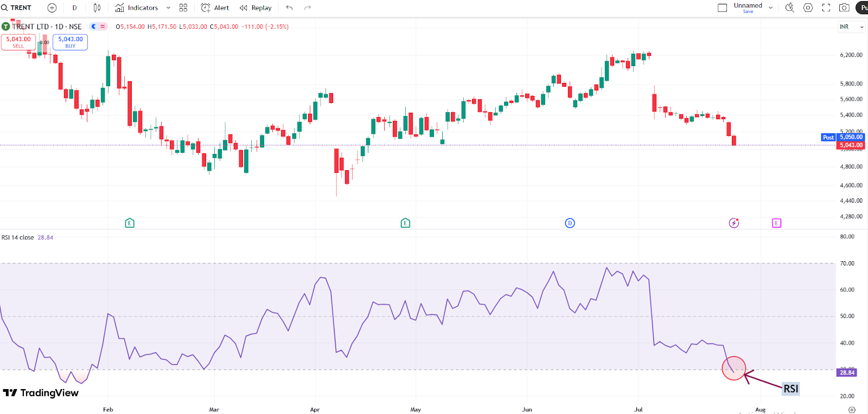Screen dimensions: 868x414
Task: Click the Feb label on time axis
Action: pyautogui.click(x=108, y=410)
